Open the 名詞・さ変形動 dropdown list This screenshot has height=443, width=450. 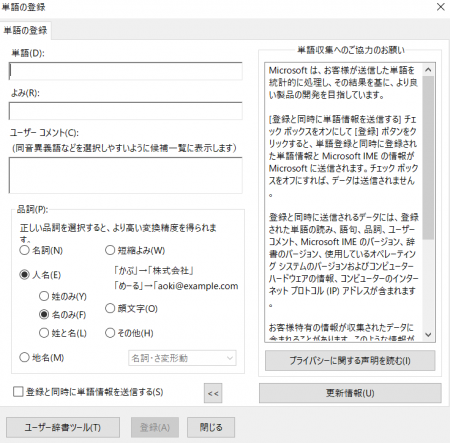182,358
